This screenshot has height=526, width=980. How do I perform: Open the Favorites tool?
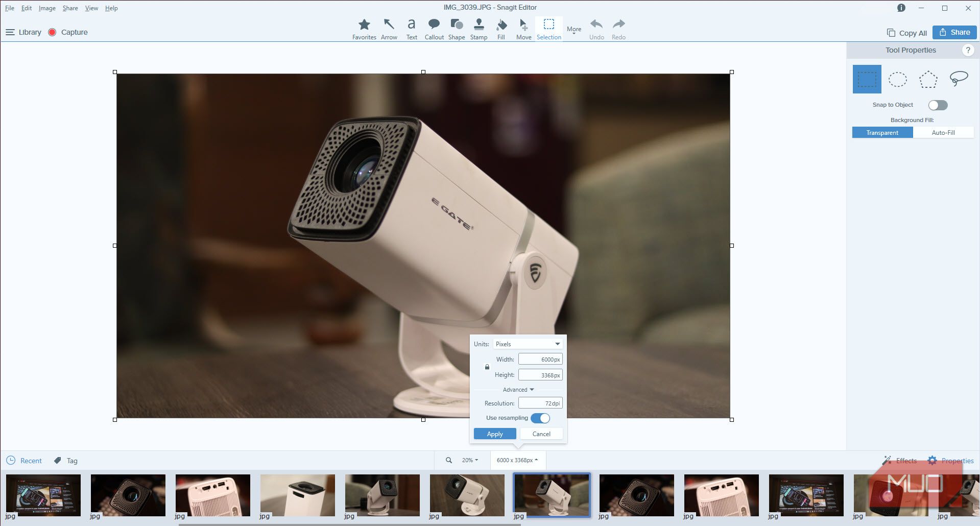point(364,29)
